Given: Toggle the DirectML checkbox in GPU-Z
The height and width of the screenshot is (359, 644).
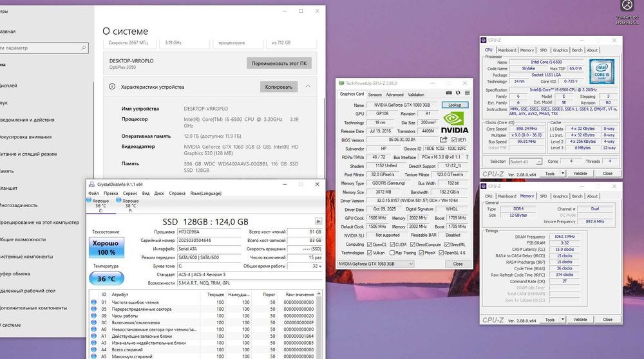Looking at the screenshot, I should pos(447,244).
